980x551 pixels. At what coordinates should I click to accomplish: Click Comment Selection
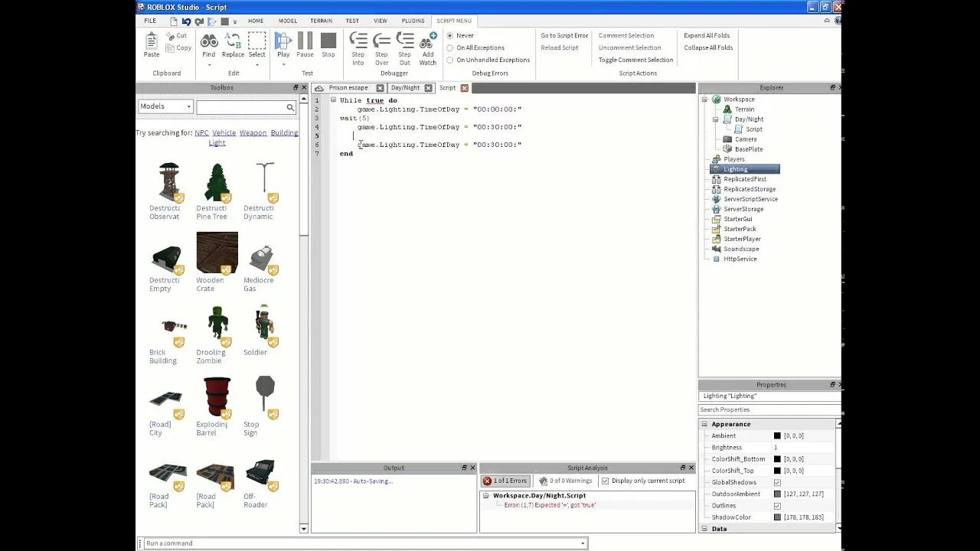(x=626, y=35)
